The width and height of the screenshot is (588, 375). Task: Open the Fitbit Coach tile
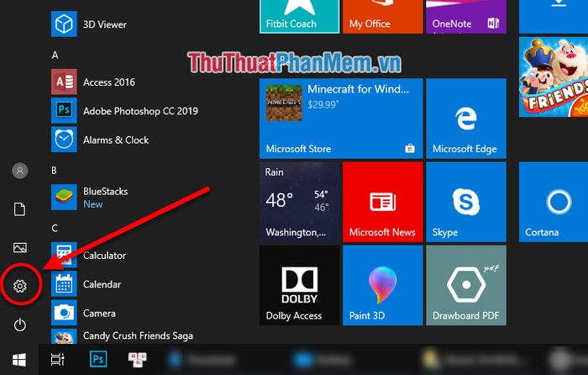point(300,17)
